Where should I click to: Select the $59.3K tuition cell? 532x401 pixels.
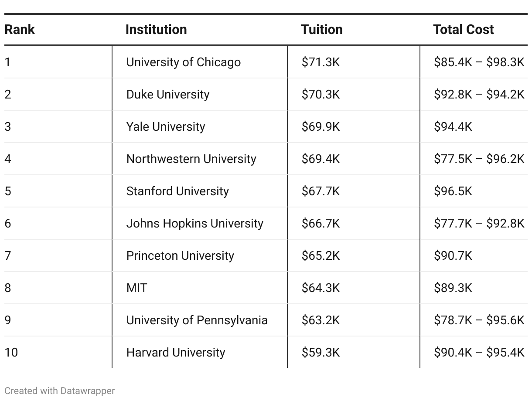(321, 352)
